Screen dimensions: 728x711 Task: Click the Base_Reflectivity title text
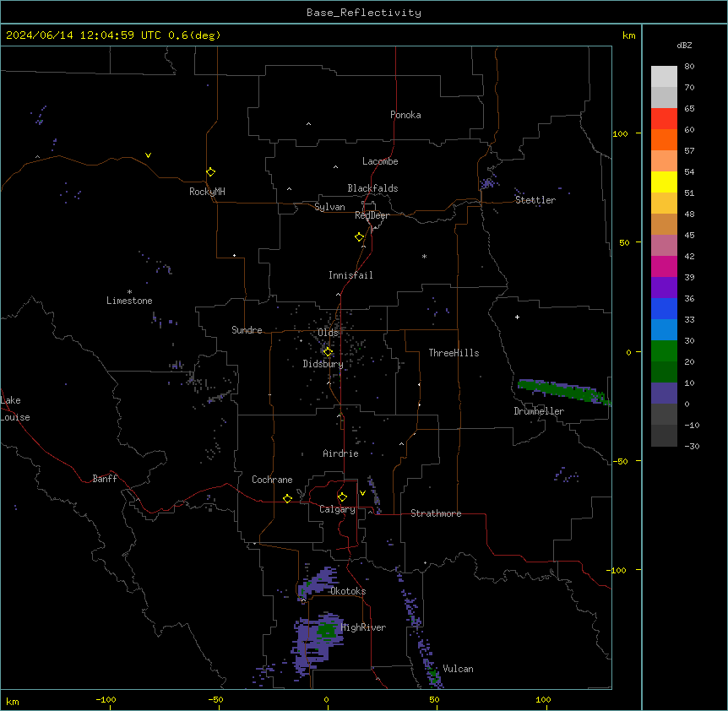point(364,13)
